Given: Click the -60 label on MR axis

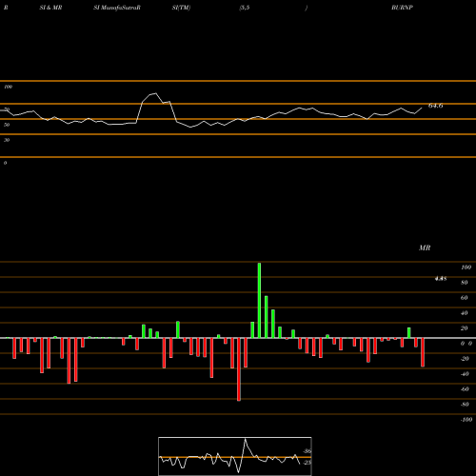Looking at the screenshot, I should [x=465, y=389].
